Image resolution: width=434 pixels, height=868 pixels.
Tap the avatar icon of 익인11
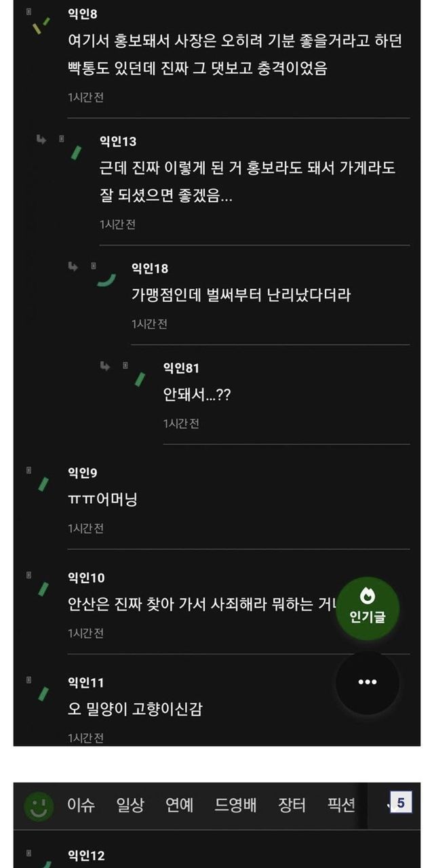[44, 692]
